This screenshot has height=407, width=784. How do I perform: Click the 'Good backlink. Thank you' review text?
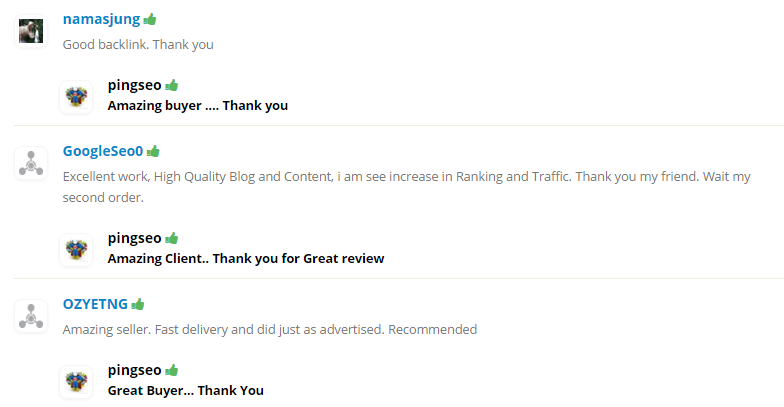138,44
